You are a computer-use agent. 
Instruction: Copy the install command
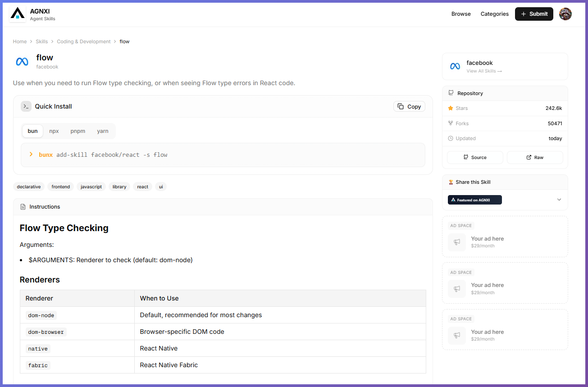(x=409, y=106)
